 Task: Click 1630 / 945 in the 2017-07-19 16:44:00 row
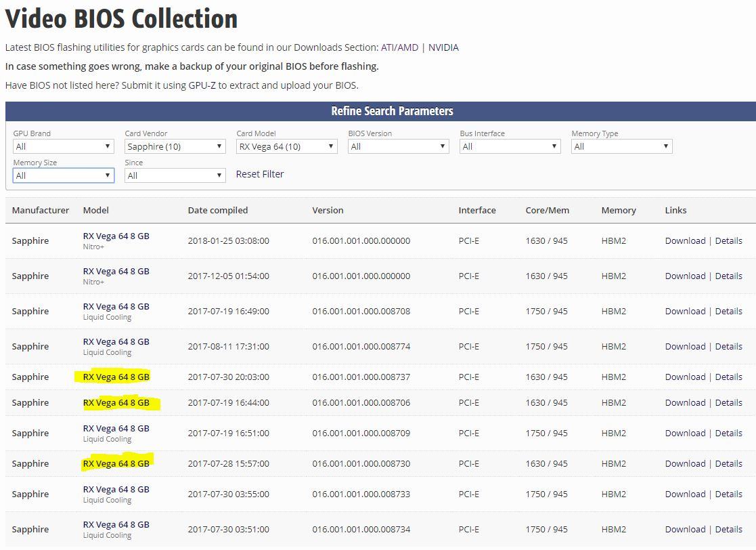click(546, 402)
